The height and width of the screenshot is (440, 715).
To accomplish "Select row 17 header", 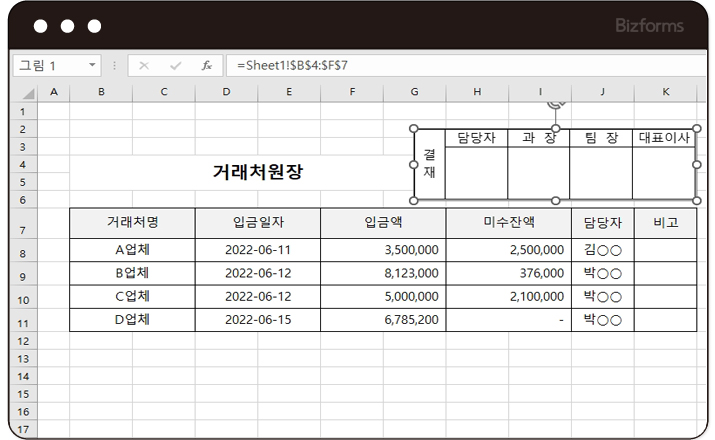I will pyautogui.click(x=23, y=430).
